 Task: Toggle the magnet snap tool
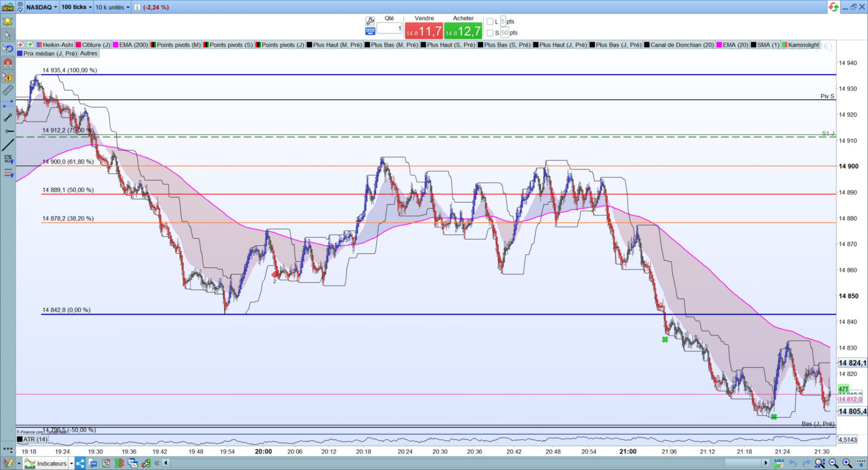(x=8, y=63)
